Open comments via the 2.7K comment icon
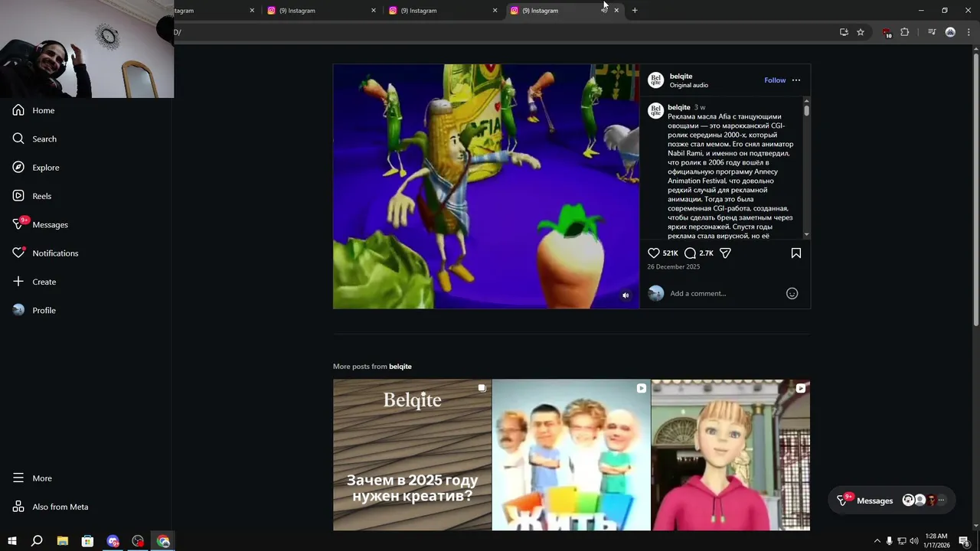The image size is (980, 551). tap(690, 253)
